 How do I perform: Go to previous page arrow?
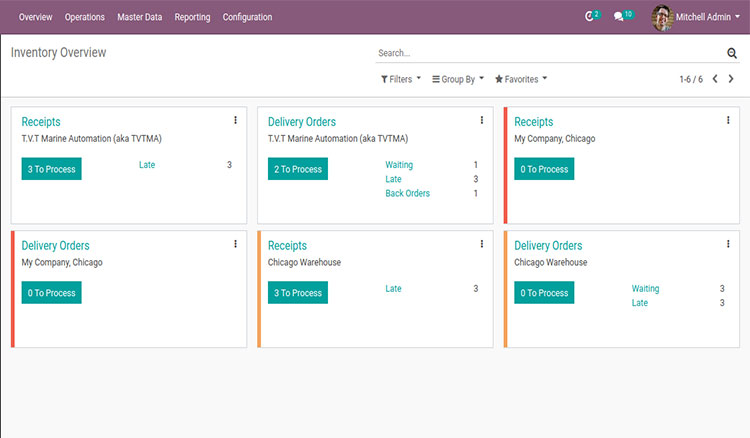pyautogui.click(x=715, y=79)
